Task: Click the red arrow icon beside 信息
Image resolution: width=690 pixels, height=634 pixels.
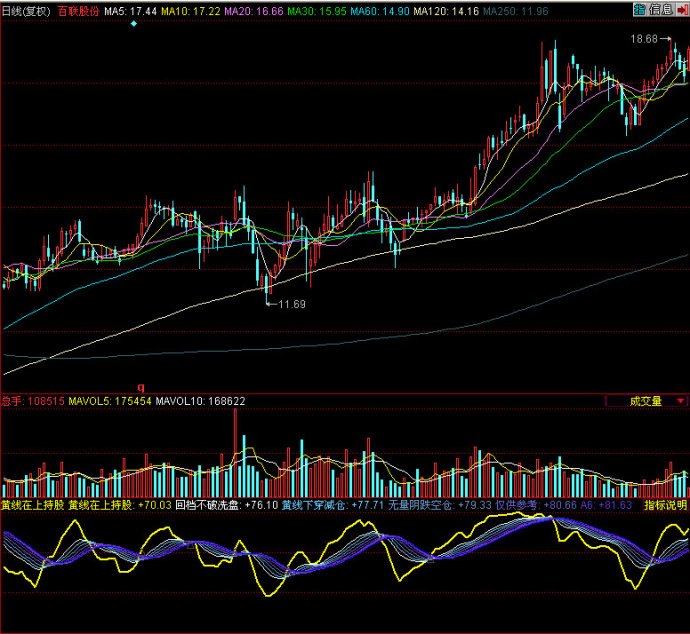Action: [x=681, y=9]
